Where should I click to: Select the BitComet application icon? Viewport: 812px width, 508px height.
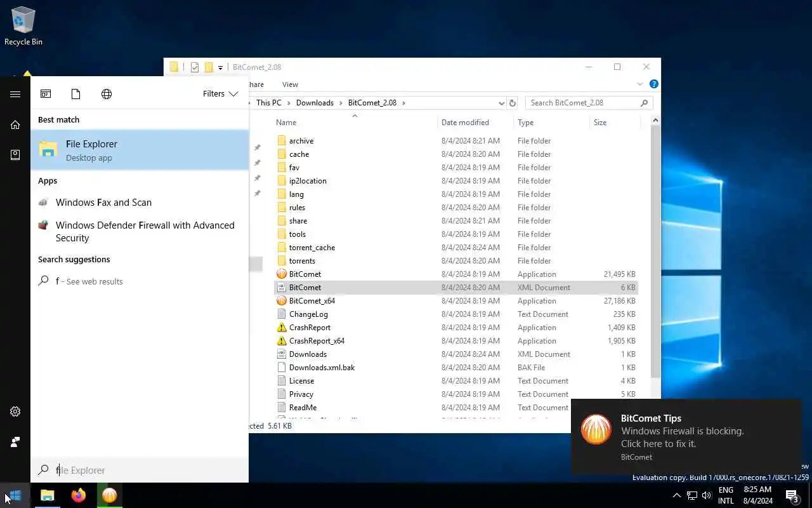click(x=282, y=274)
